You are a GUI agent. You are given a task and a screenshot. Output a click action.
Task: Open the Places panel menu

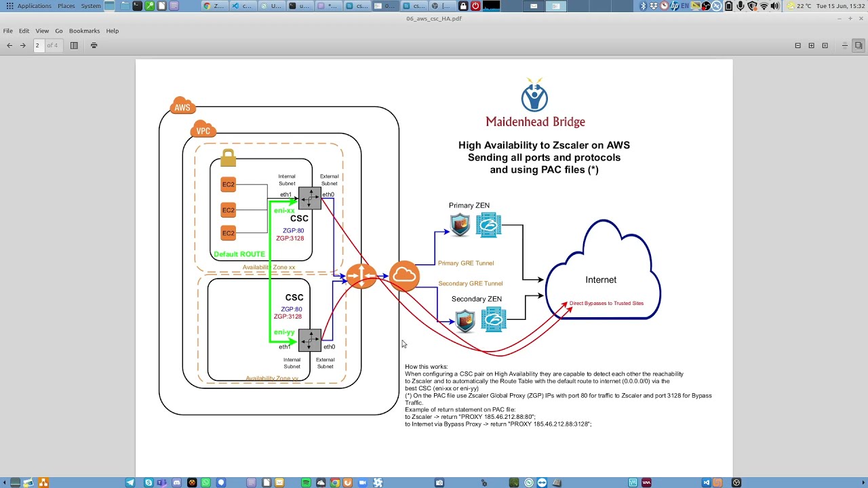(66, 6)
